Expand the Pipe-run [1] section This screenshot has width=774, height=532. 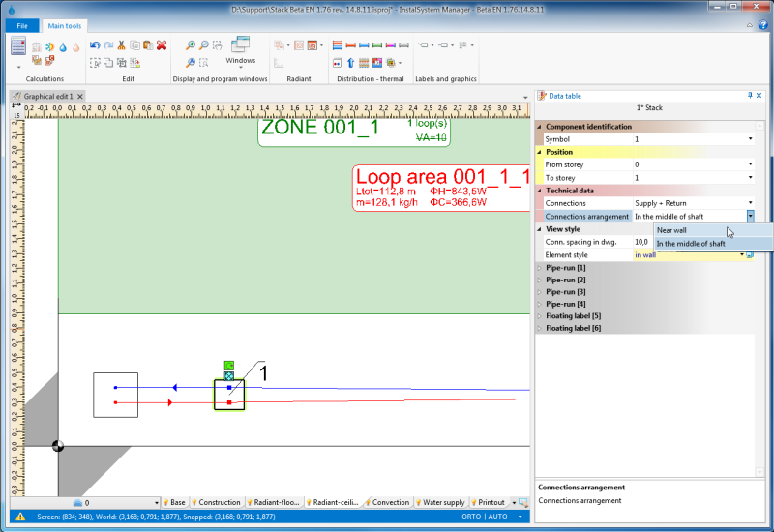(x=540, y=268)
